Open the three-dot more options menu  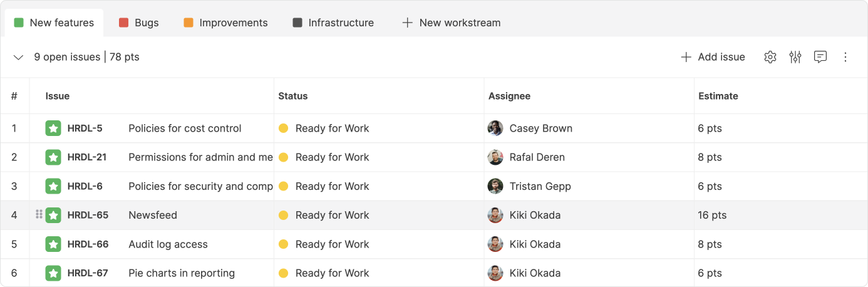coord(845,57)
